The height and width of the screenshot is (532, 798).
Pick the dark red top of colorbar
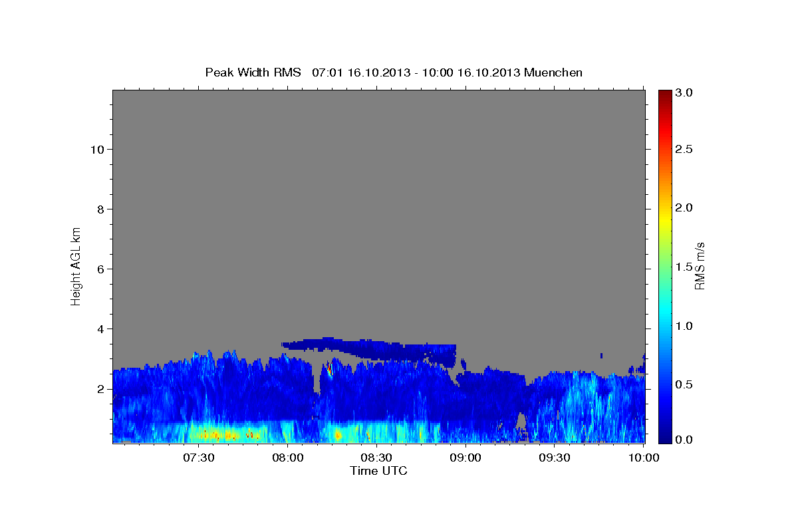664,94
